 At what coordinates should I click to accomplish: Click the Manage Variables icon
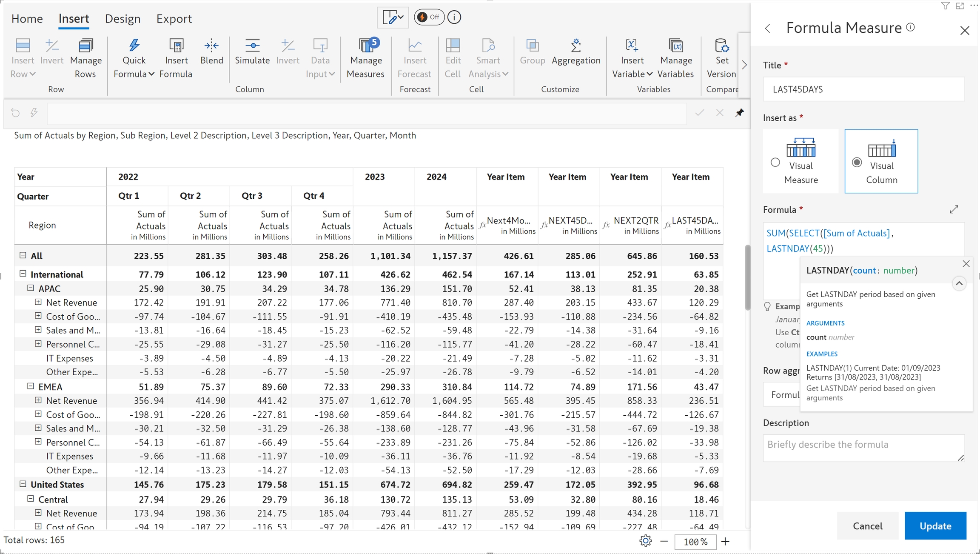coord(675,46)
